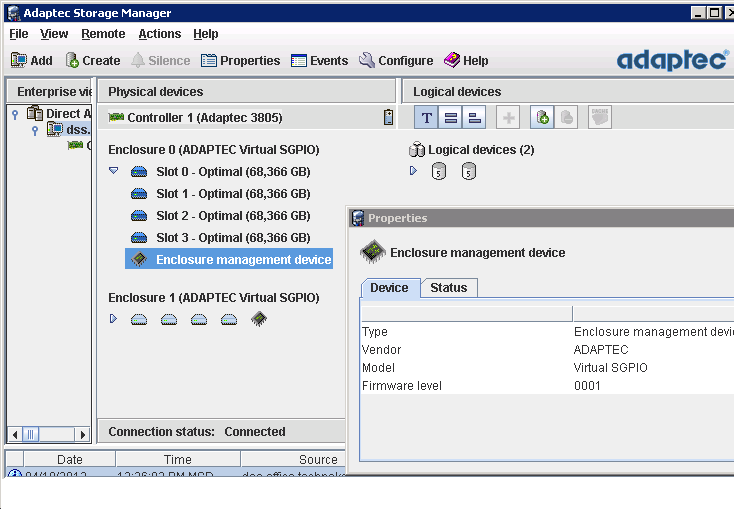
Task: Select Slot 2 drive
Action: [220, 216]
